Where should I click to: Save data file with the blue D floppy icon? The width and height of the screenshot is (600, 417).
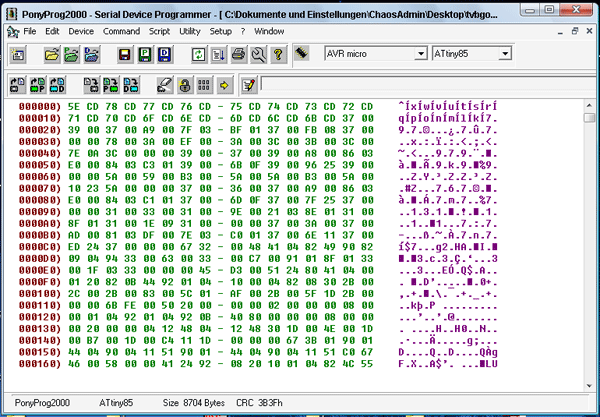[x=165, y=55]
